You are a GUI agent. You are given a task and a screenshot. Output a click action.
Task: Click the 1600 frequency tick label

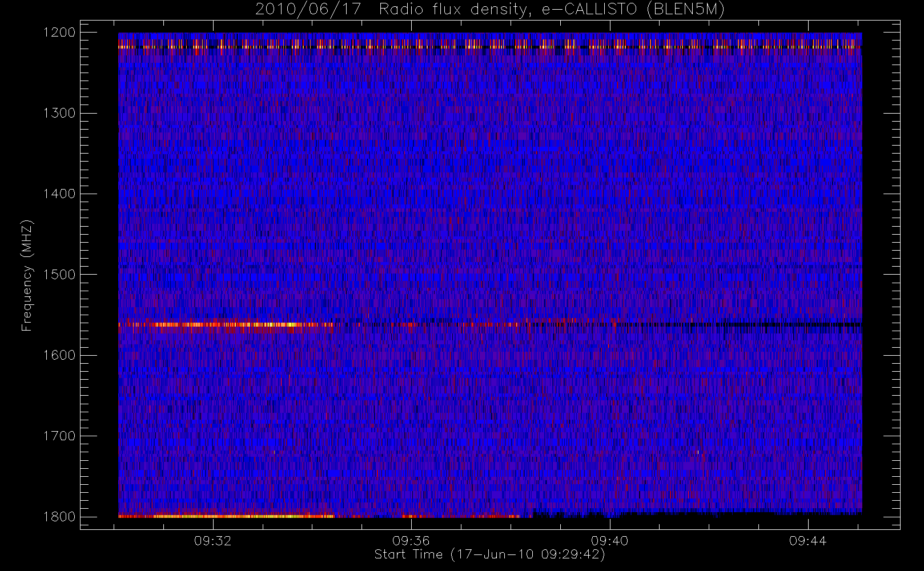(59, 355)
